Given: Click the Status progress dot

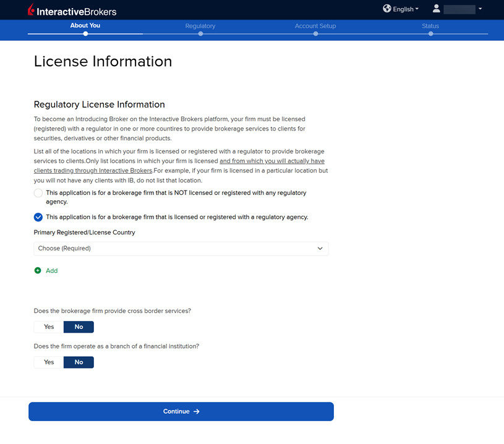Looking at the screenshot, I should 430,34.
